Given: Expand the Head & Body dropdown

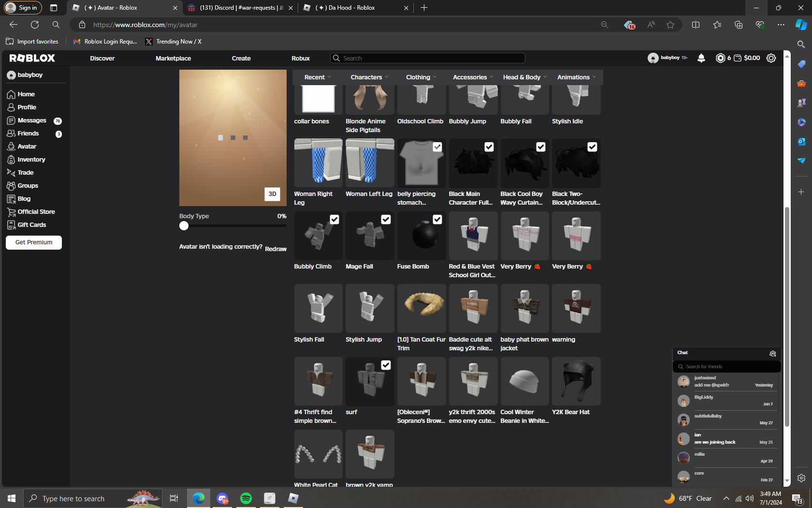Looking at the screenshot, I should tap(524, 77).
